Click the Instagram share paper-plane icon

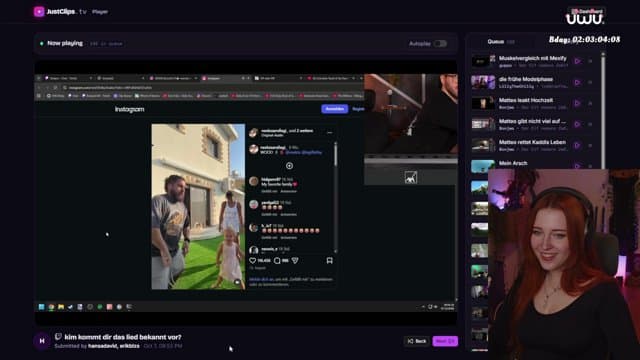(x=295, y=260)
